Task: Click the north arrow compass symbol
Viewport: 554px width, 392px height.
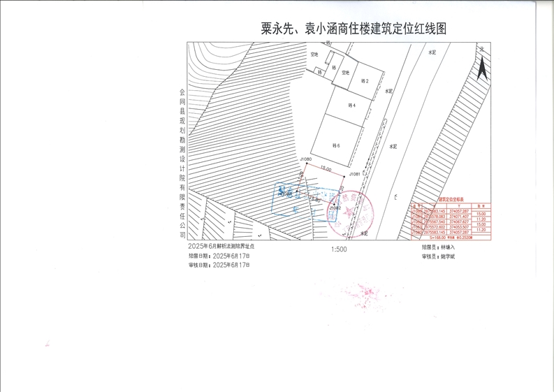Action: pos(481,65)
